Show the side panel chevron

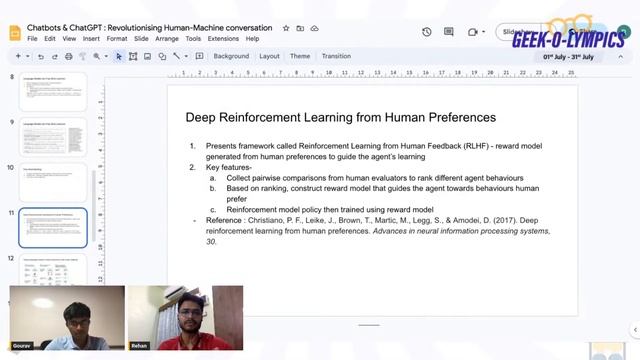tap(635, 330)
